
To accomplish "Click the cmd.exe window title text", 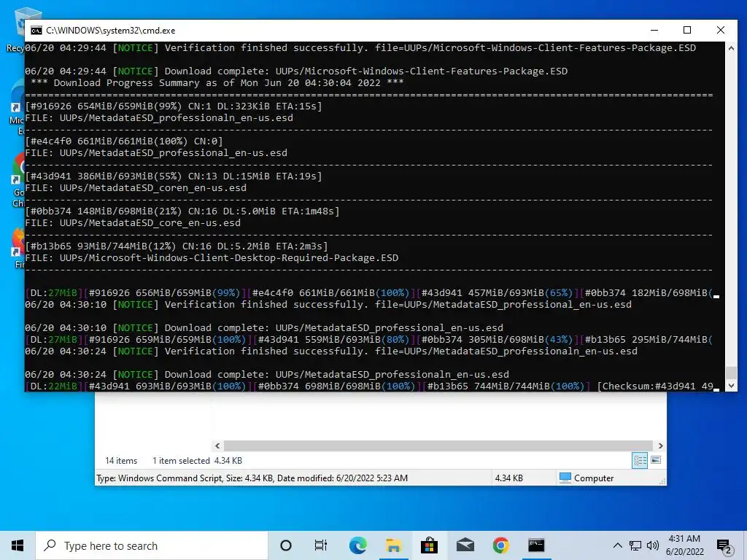I will 111,31.
